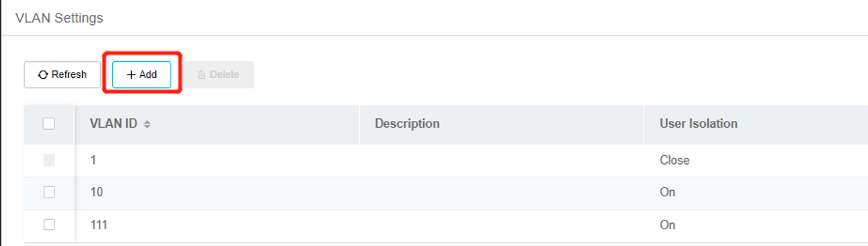
Task: Check the box for VLAN 10
Action: pyautogui.click(x=48, y=192)
